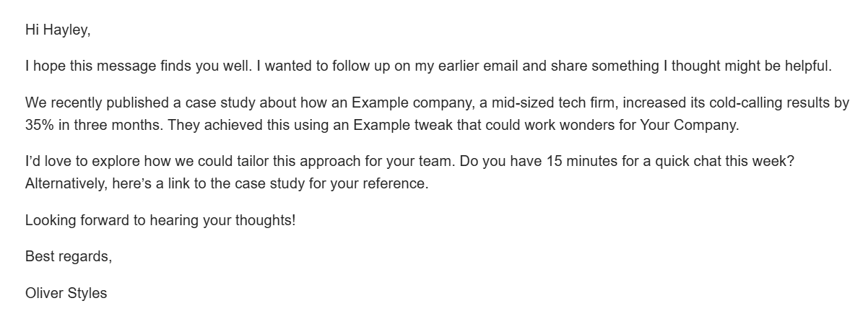This screenshot has height=332, width=868.
Task: Click the "Hi Hayley," greeting line
Action: coord(58,30)
